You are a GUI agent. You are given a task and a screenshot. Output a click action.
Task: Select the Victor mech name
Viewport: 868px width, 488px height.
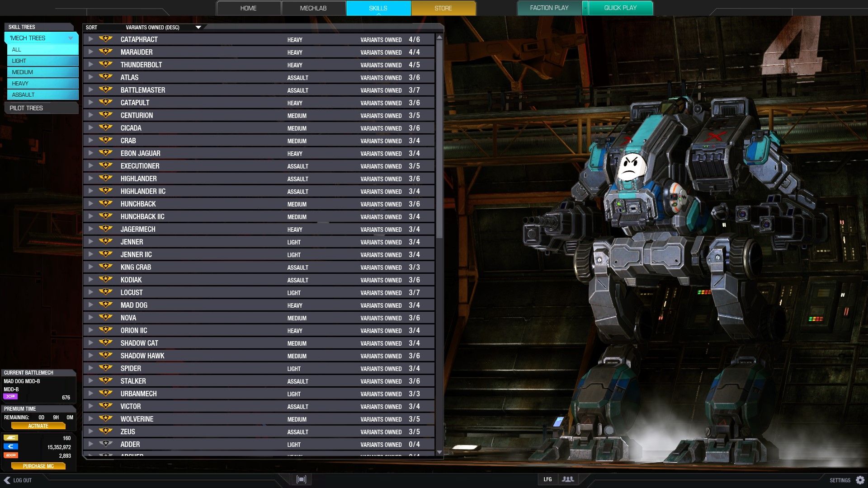131,406
